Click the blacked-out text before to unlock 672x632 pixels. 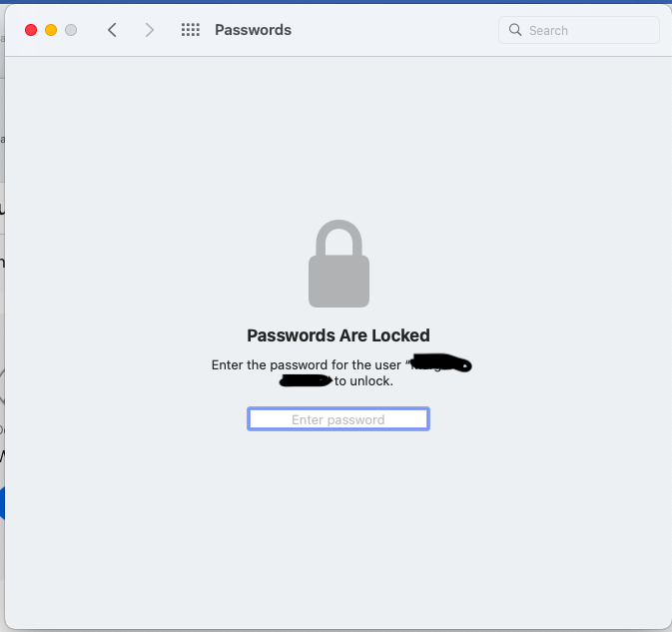click(306, 380)
